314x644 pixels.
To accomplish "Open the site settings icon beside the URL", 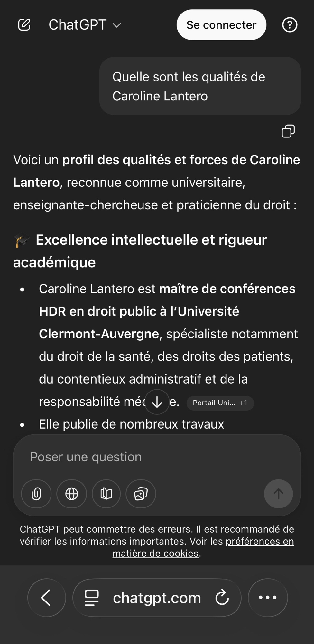I will pyautogui.click(x=92, y=598).
